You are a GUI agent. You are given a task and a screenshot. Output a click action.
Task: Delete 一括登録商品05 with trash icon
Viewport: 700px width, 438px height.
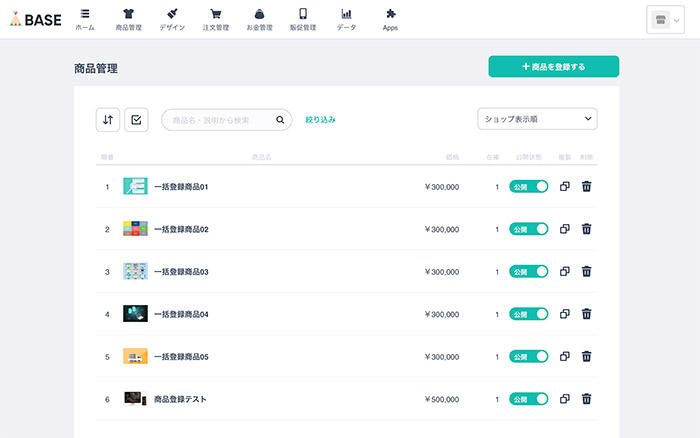pyautogui.click(x=587, y=356)
